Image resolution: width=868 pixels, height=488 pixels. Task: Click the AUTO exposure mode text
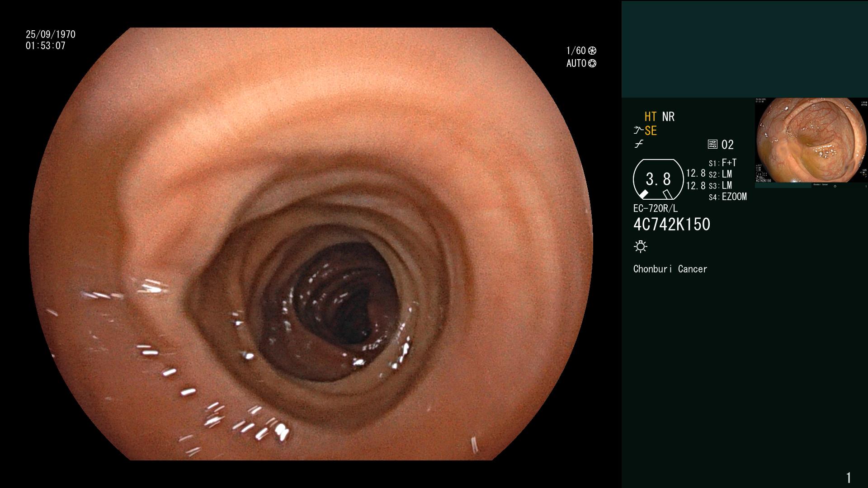click(x=576, y=63)
